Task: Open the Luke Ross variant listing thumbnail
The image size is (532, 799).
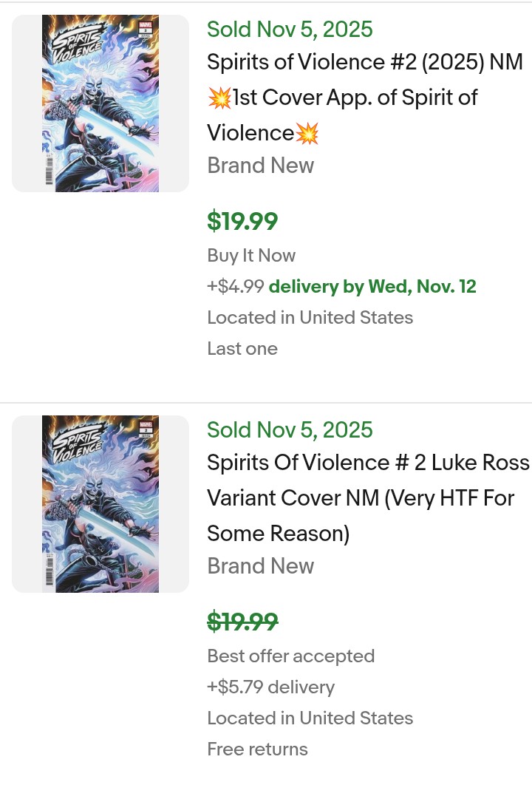Action: pos(100,504)
